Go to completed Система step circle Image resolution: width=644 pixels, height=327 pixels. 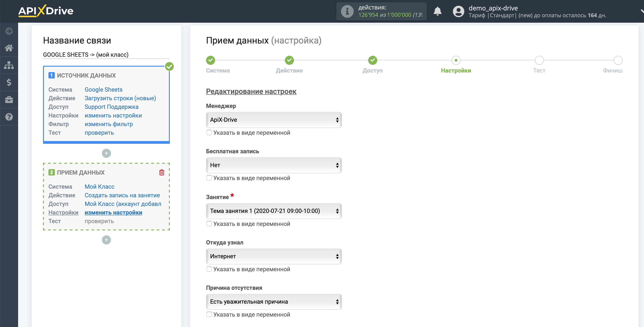211,60
